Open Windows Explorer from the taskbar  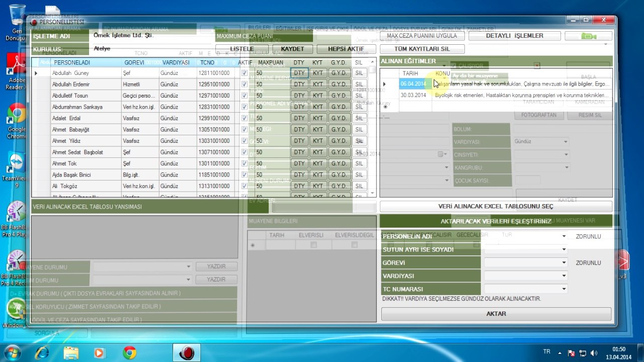coord(71,353)
